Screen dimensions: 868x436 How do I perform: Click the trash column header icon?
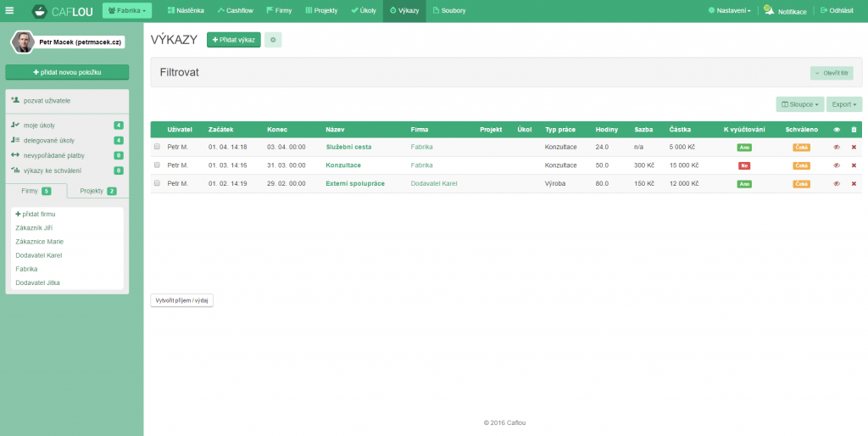854,130
